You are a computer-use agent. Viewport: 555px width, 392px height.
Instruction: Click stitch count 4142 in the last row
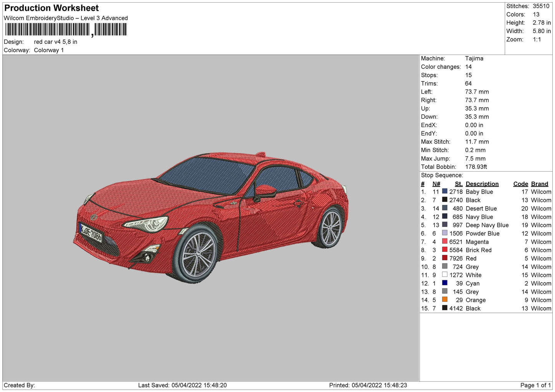coord(456,309)
